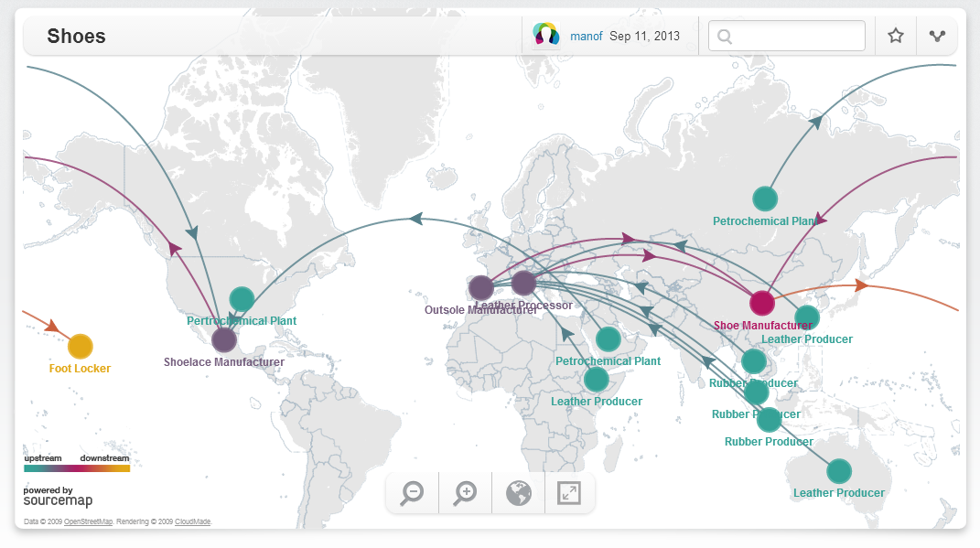Open the branch/share icon in the header

[937, 36]
